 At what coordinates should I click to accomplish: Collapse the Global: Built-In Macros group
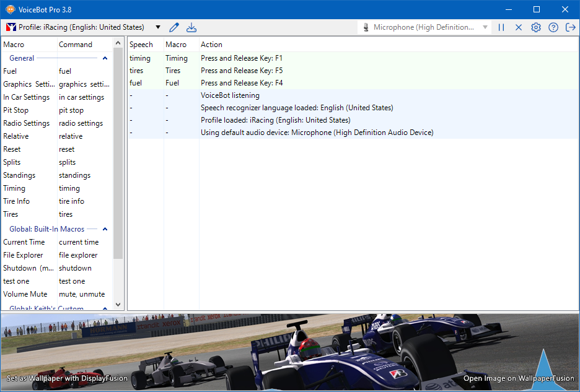105,229
